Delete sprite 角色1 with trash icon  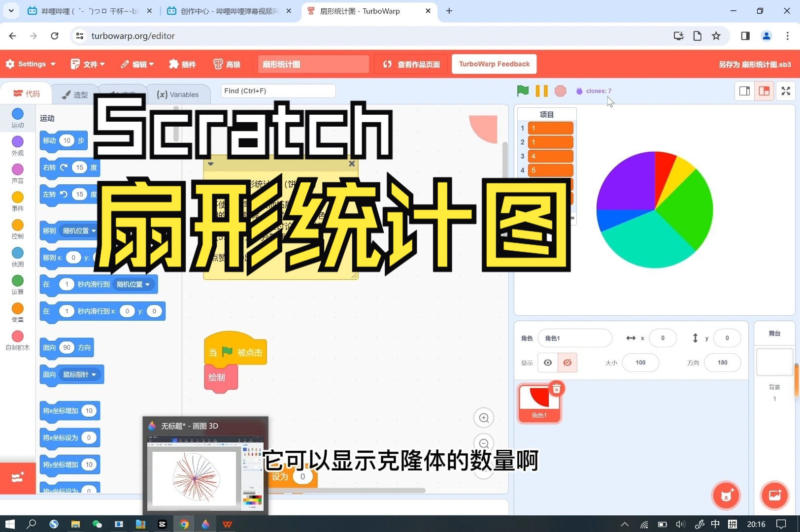click(556, 389)
